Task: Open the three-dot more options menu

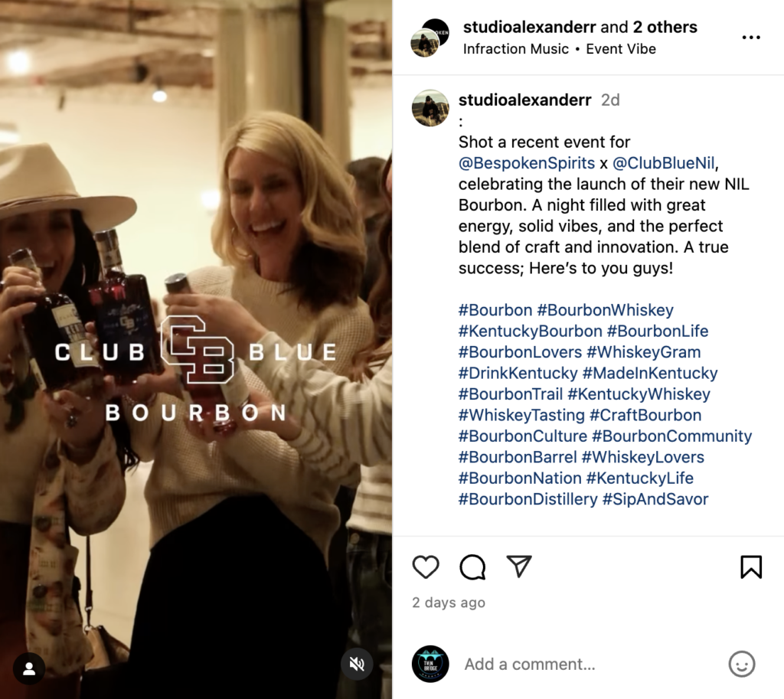Action: (751, 38)
